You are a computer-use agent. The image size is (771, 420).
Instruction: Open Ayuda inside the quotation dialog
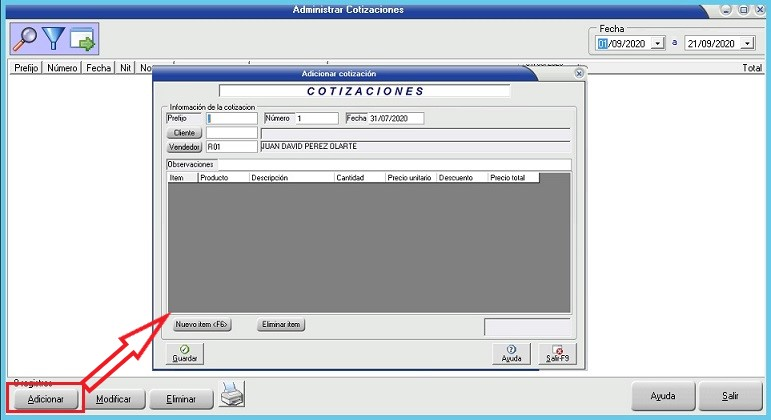point(511,353)
